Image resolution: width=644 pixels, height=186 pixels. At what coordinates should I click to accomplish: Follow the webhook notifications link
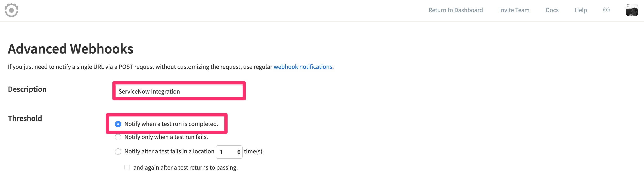click(303, 67)
